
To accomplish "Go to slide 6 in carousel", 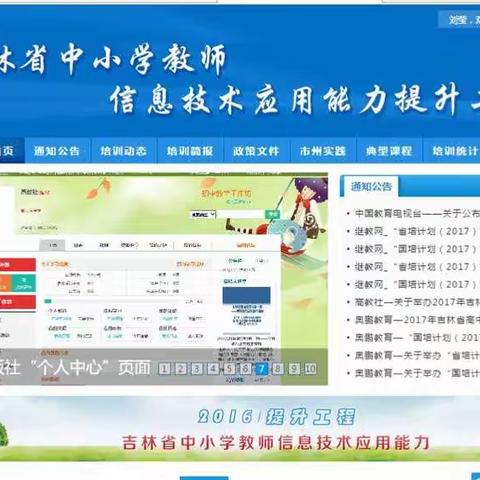I will (x=245, y=369).
